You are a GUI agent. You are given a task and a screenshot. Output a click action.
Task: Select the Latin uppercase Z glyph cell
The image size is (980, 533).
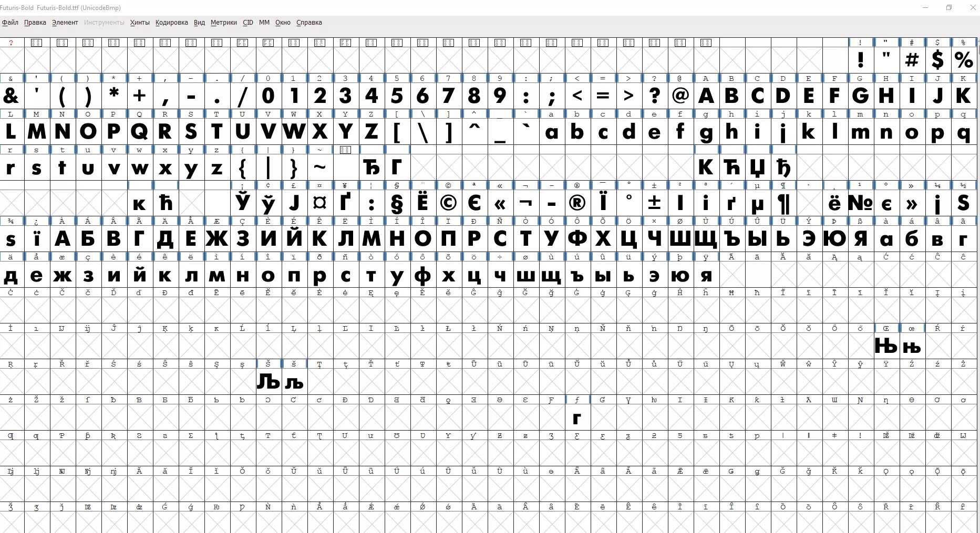point(372,131)
